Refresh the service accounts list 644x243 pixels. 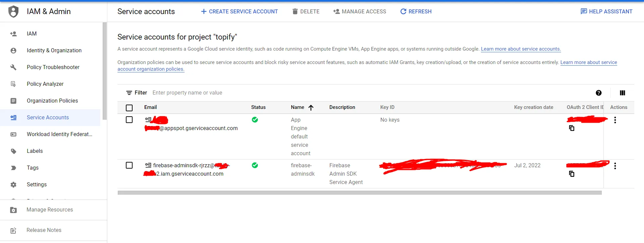coord(416,11)
